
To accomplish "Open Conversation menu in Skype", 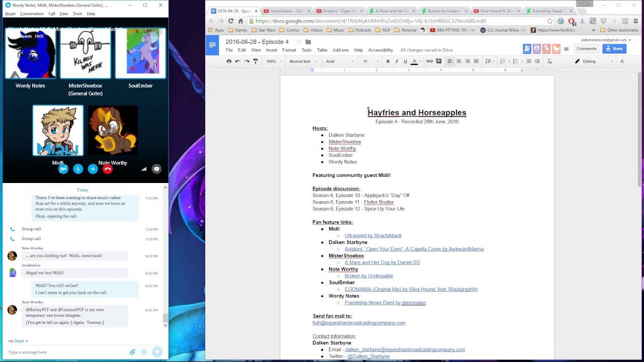I will (32, 14).
